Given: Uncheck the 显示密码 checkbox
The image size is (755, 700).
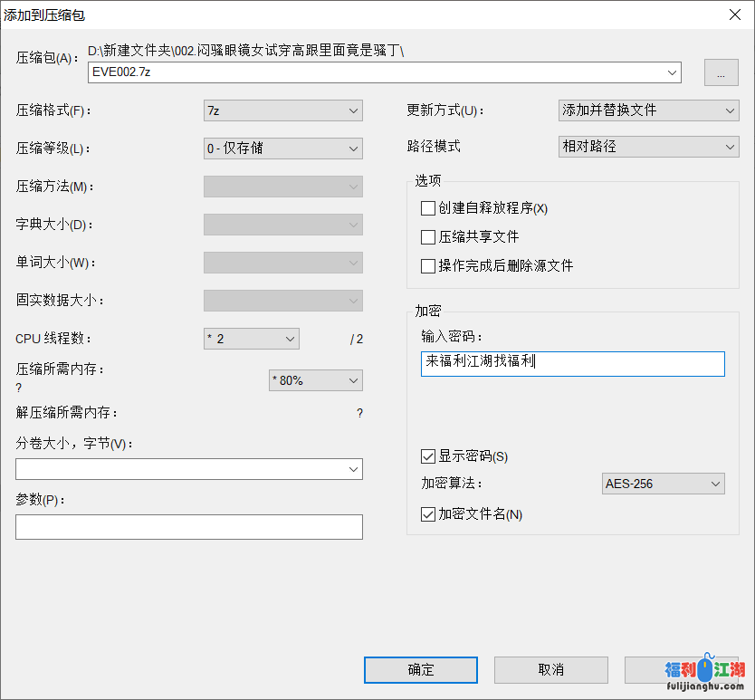Looking at the screenshot, I should (429, 456).
